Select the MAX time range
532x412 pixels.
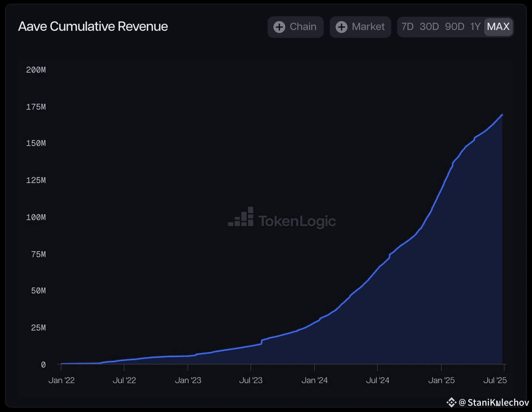click(498, 27)
